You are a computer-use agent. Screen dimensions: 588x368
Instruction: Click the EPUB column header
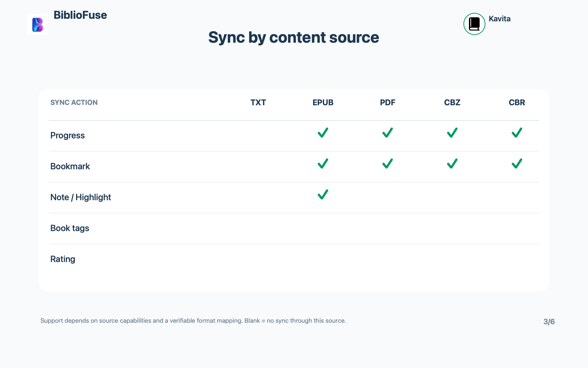[x=323, y=103]
